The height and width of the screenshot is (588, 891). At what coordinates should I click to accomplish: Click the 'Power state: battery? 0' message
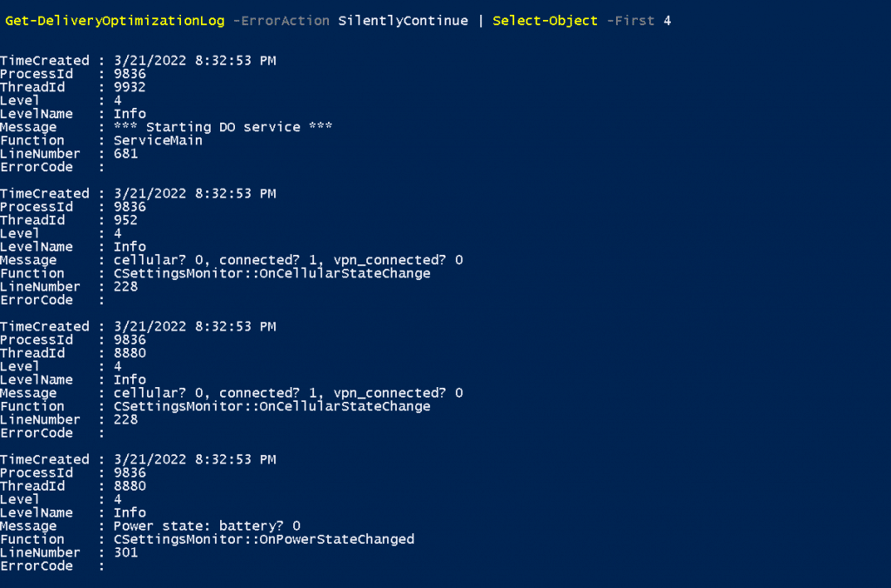207,526
